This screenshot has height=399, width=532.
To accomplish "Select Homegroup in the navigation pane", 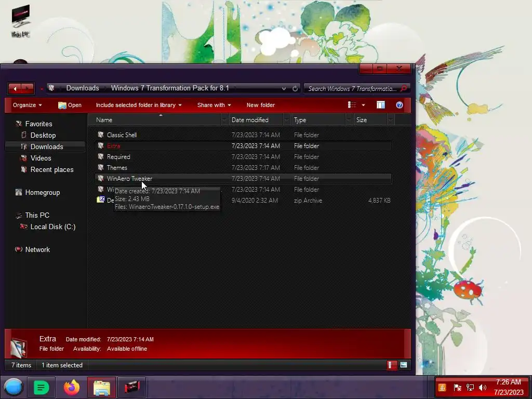I will (43, 192).
